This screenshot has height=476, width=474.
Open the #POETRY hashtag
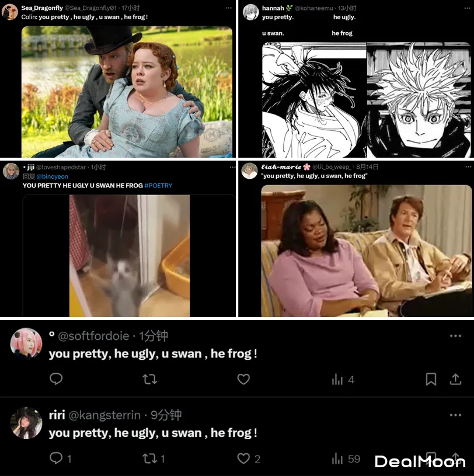pyautogui.click(x=158, y=186)
